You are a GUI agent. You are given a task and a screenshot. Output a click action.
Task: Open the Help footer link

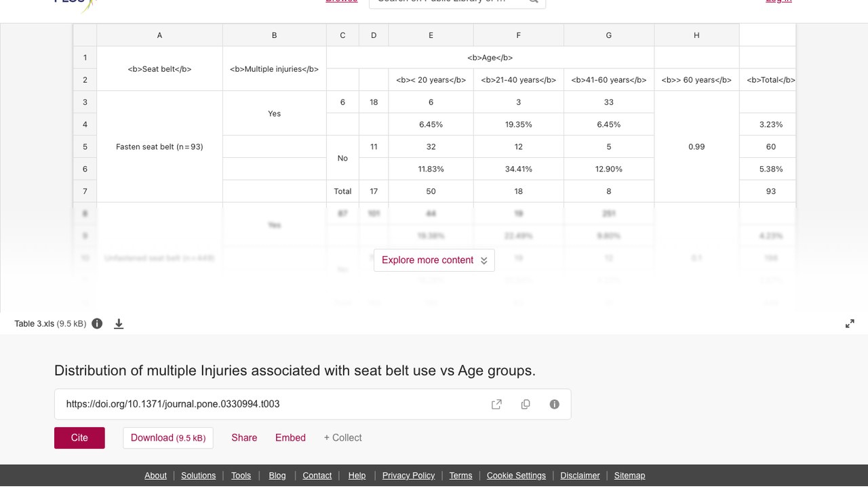pos(357,476)
